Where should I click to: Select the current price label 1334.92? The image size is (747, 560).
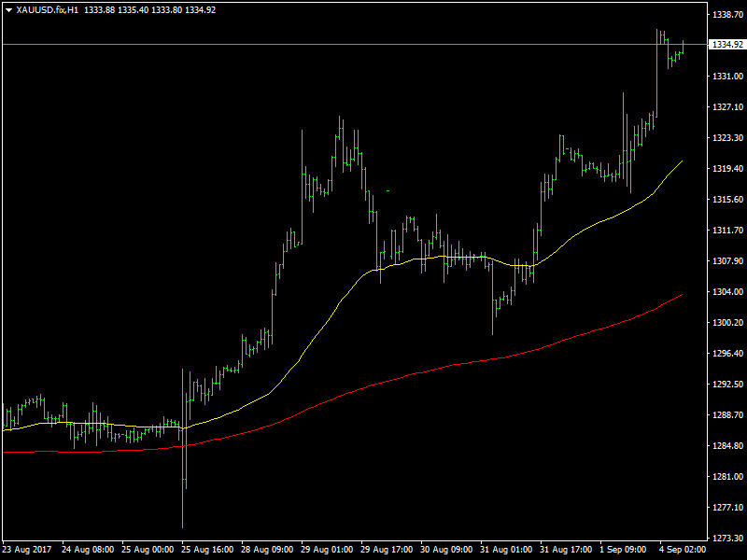pyautogui.click(x=727, y=44)
